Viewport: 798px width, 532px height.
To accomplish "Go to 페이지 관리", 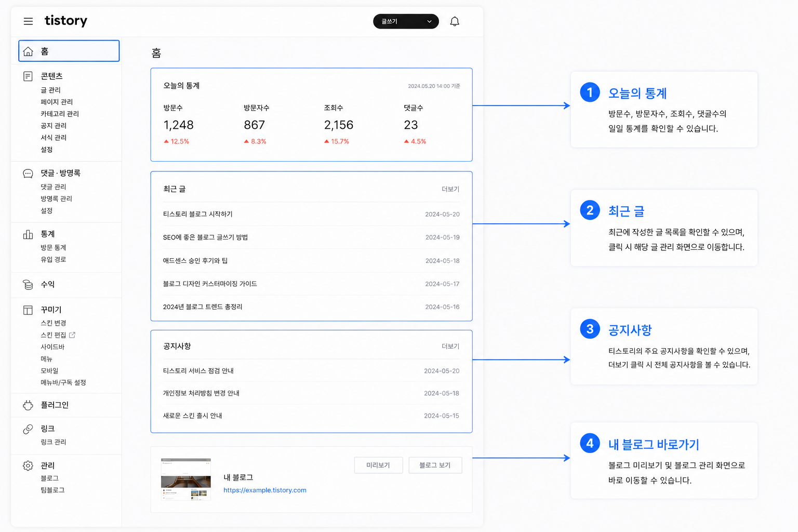I will point(57,102).
